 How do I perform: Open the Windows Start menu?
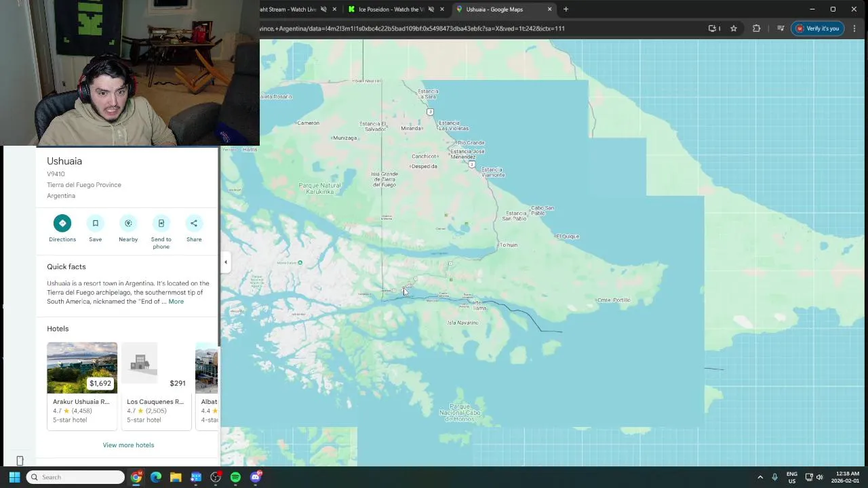coord(14,477)
